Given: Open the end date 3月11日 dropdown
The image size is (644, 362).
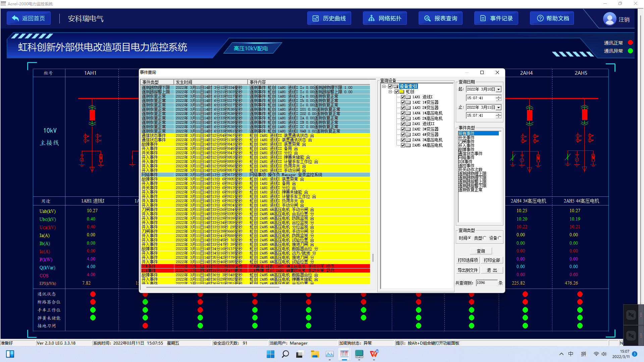Looking at the screenshot, I should tap(499, 108).
